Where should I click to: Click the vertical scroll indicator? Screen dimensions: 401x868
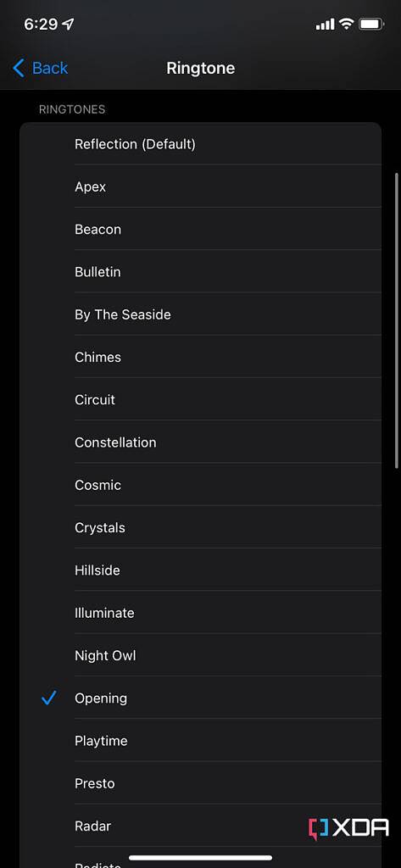397,321
